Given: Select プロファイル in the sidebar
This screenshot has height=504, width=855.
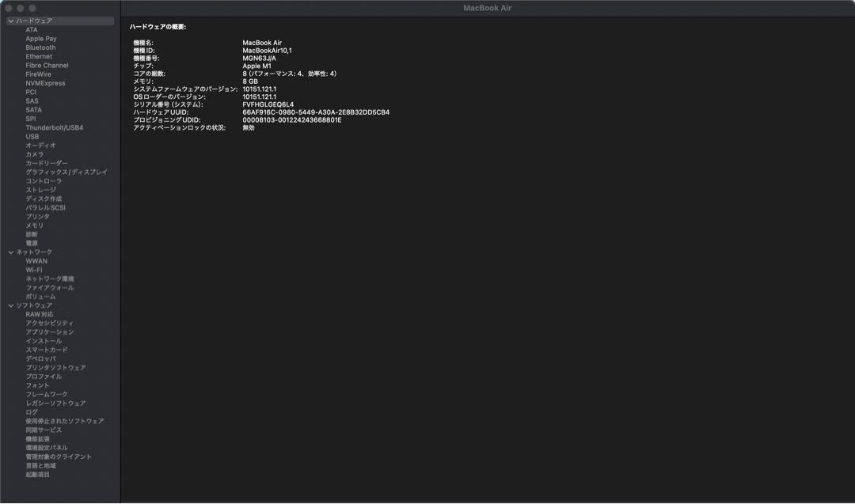Looking at the screenshot, I should [44, 377].
